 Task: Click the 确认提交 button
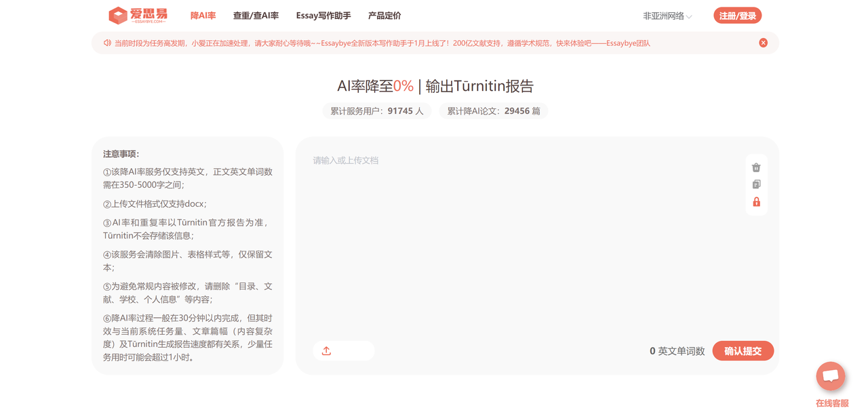(x=743, y=350)
